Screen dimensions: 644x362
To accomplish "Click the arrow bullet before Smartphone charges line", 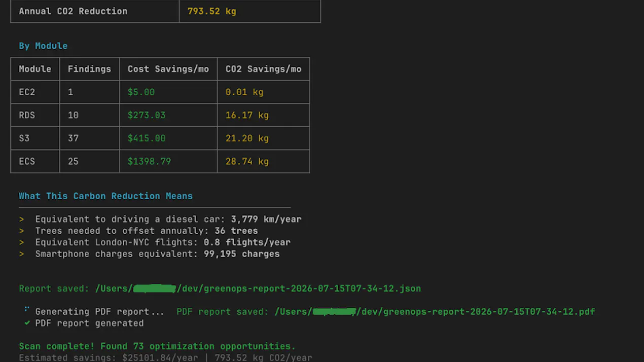I will click(x=22, y=254).
